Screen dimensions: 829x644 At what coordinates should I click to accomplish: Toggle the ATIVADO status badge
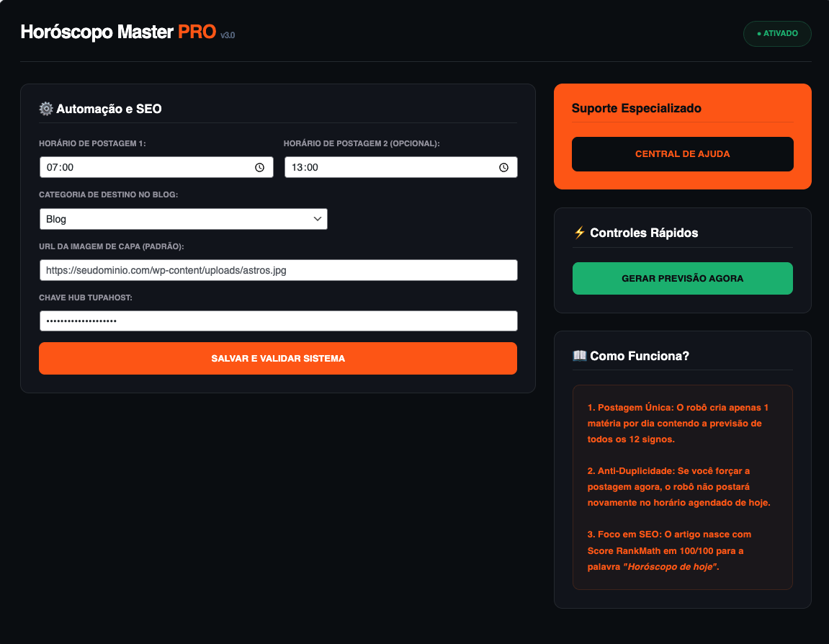coord(777,33)
